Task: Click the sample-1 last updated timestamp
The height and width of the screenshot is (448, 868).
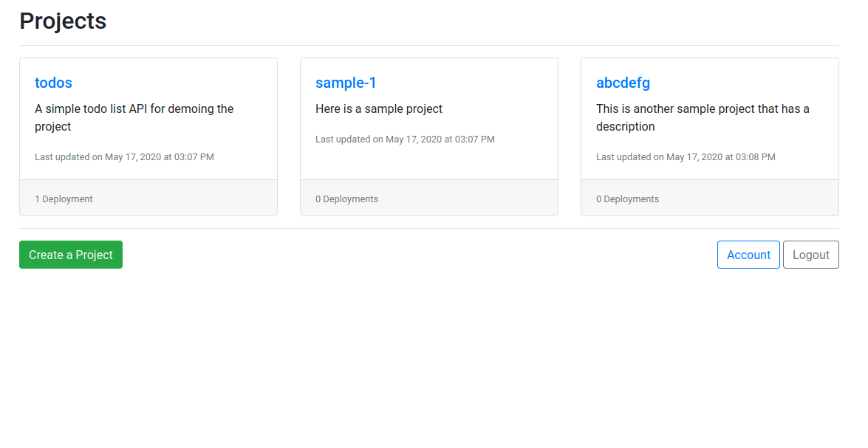Action: pyautogui.click(x=405, y=139)
